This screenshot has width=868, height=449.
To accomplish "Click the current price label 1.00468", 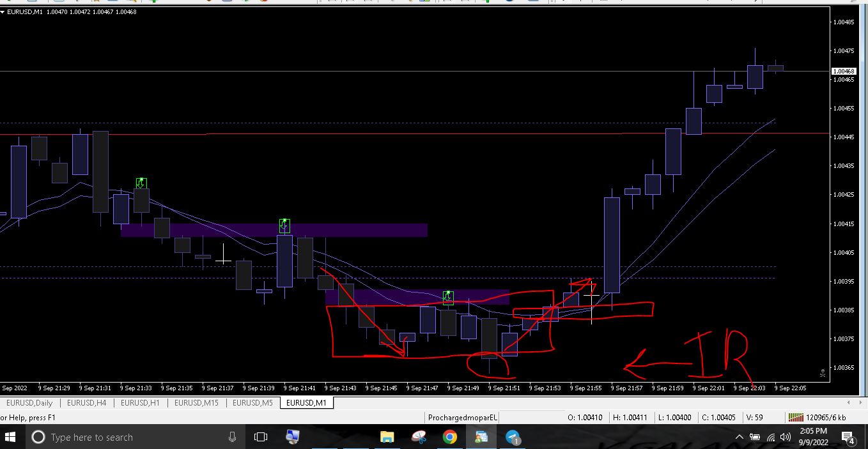I will 844,72.
